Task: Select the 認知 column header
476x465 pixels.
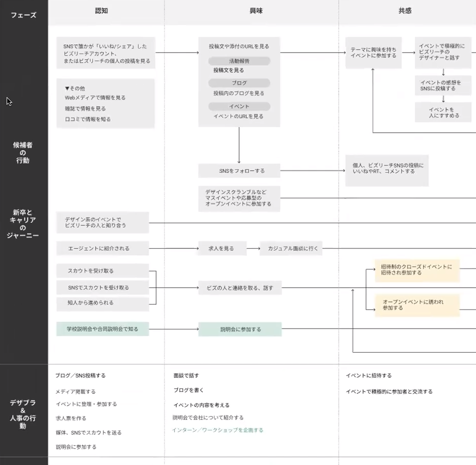Action: [x=102, y=11]
